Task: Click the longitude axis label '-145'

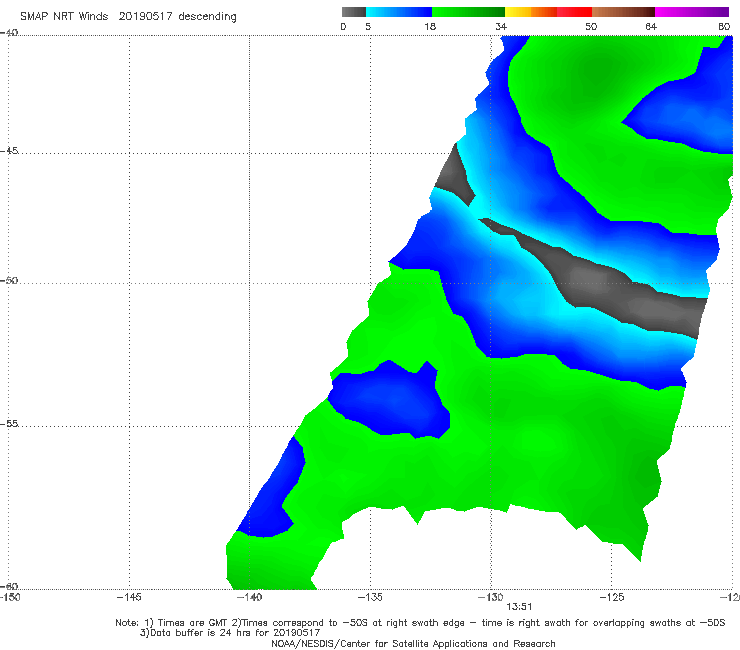Action: 129,598
